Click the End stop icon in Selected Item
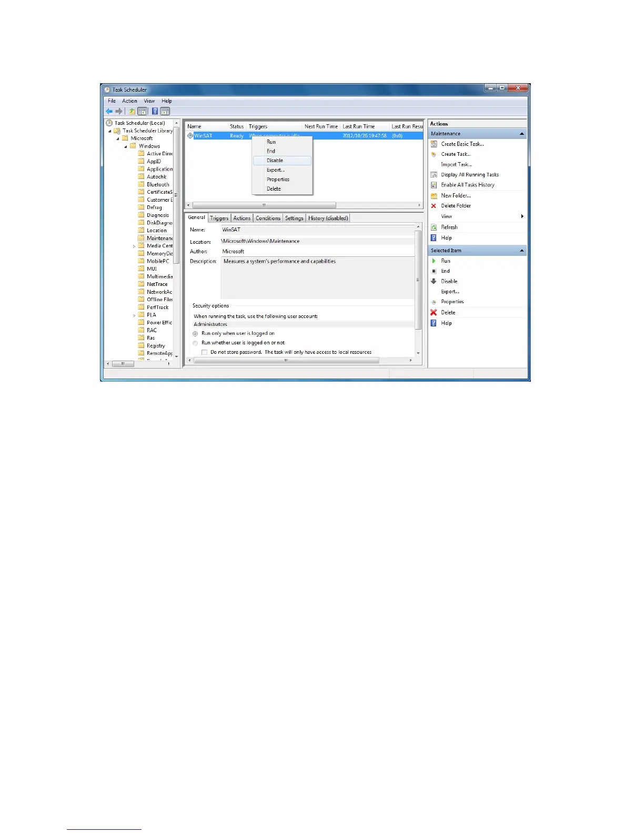The height and width of the screenshot is (834, 644). click(434, 271)
